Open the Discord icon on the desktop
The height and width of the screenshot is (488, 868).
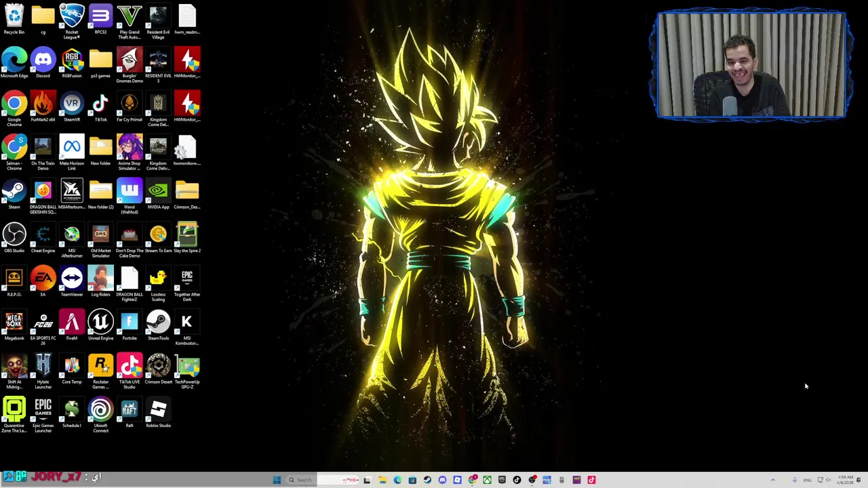[43, 63]
